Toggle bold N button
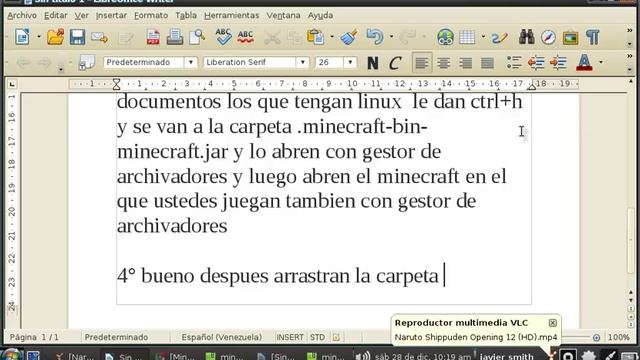This screenshot has height=360, width=640. [x=372, y=63]
